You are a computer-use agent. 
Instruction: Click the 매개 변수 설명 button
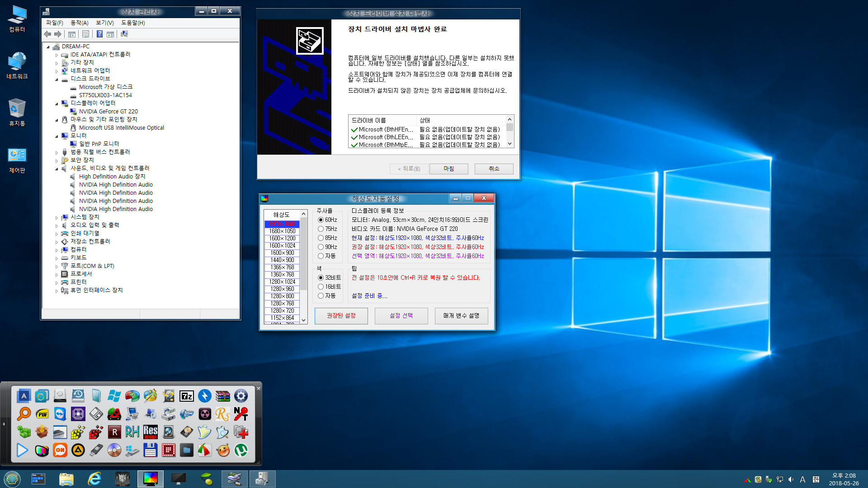point(461,315)
